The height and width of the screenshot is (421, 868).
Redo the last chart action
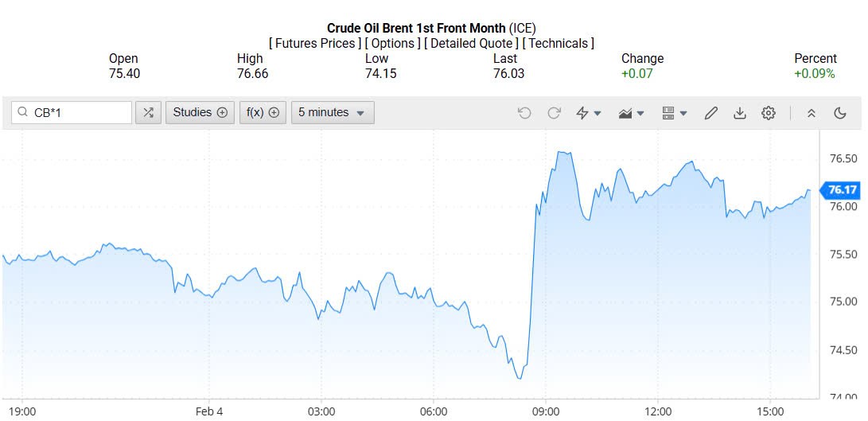click(x=554, y=113)
